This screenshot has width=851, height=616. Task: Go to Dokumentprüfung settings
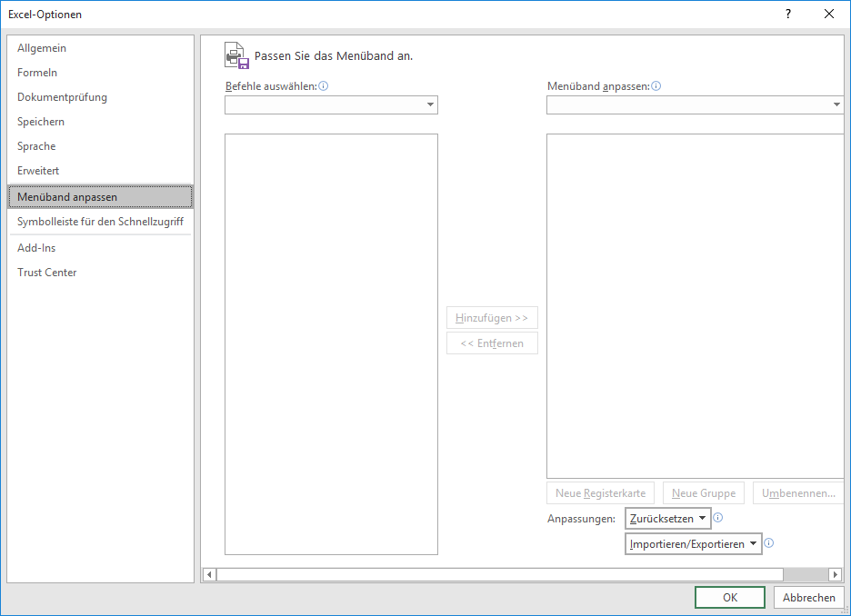[x=100, y=97]
